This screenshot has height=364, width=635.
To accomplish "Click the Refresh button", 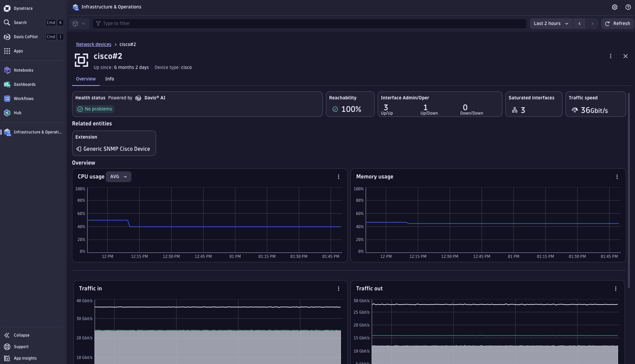I will pos(618,24).
